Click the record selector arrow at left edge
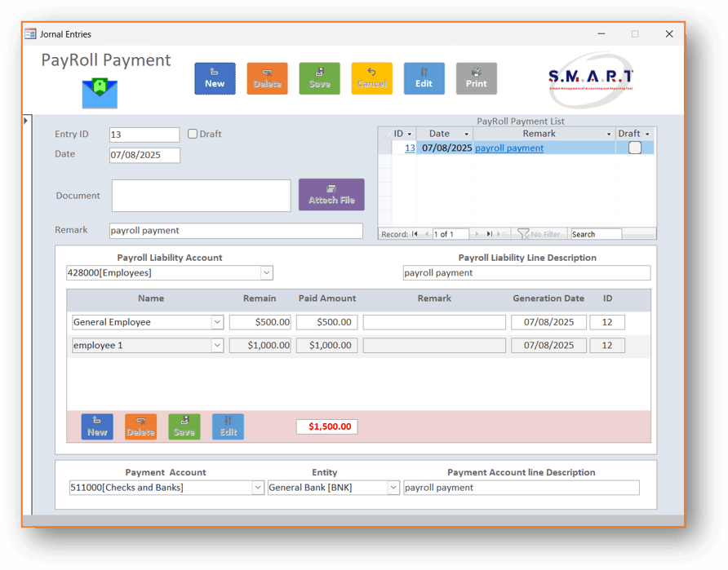728x570 pixels. [x=26, y=121]
